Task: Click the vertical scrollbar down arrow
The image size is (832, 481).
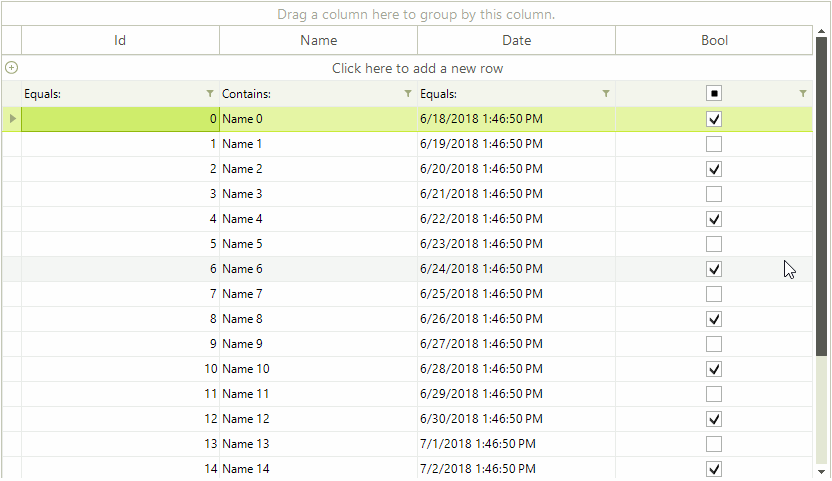Action: 821,471
